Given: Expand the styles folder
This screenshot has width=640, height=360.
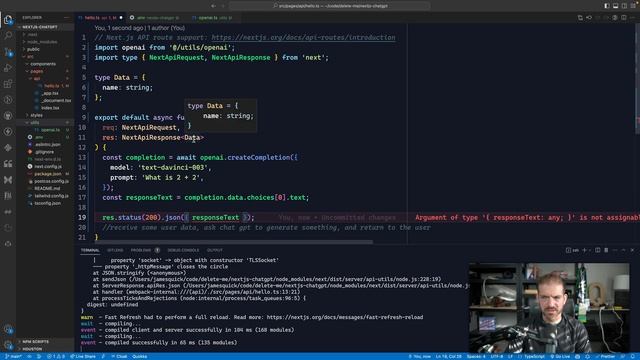Looking at the screenshot, I should (45, 115).
